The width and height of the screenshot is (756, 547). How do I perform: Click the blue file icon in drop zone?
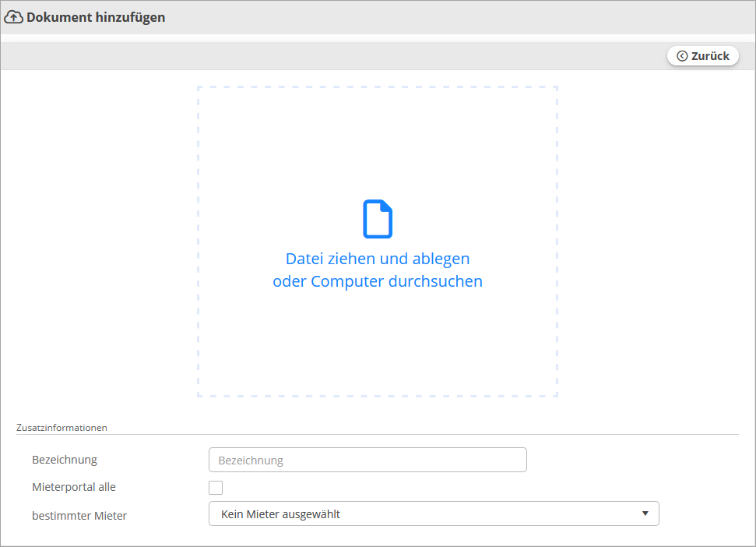coord(378,219)
